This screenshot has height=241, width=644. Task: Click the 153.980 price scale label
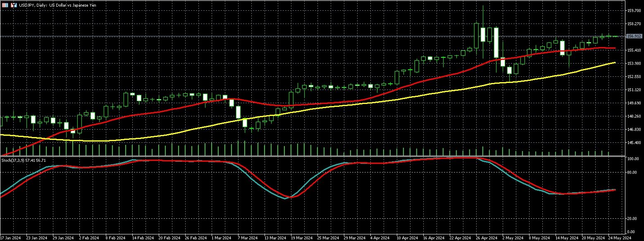click(x=634, y=63)
